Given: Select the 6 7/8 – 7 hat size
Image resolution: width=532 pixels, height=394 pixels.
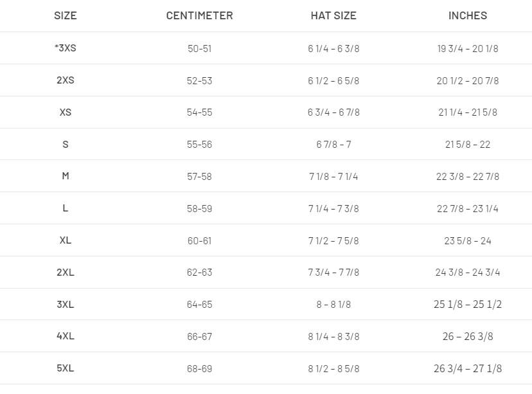Looking at the screenshot, I should coord(333,144).
